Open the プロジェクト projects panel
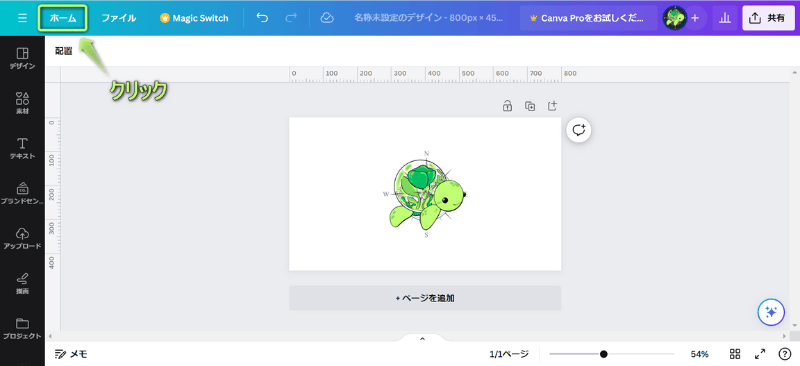Viewport: 800px width, 366px height. point(22,329)
